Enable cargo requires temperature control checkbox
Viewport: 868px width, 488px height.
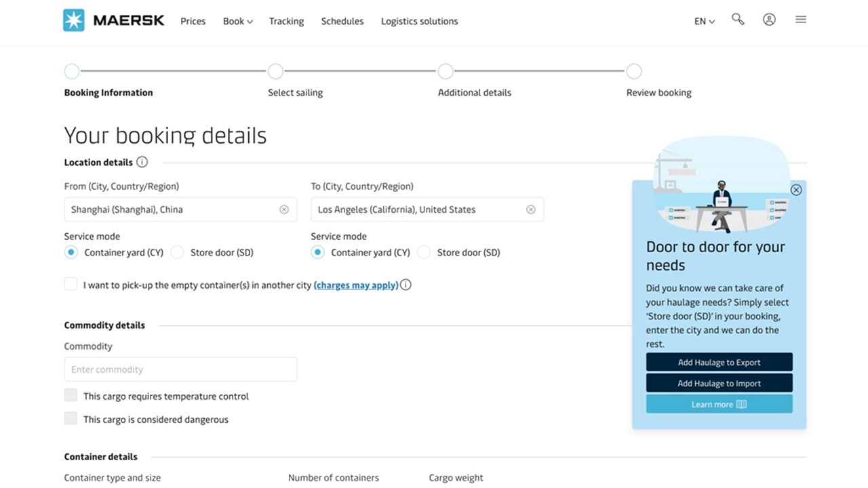[x=71, y=395]
